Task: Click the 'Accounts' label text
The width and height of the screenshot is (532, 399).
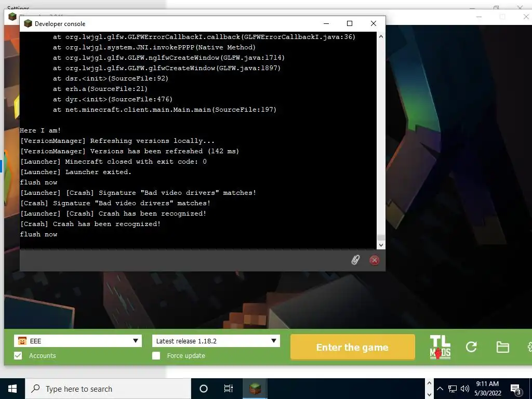Action: pos(43,355)
